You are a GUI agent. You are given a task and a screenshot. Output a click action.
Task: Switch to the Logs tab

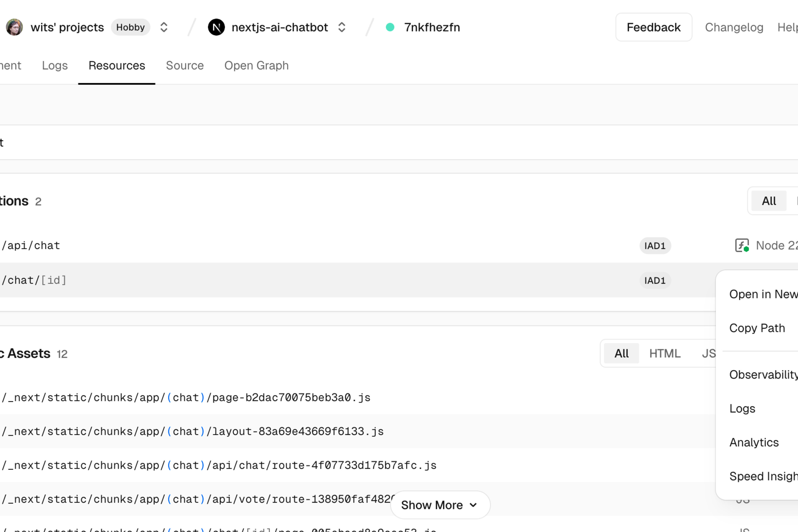(55, 65)
